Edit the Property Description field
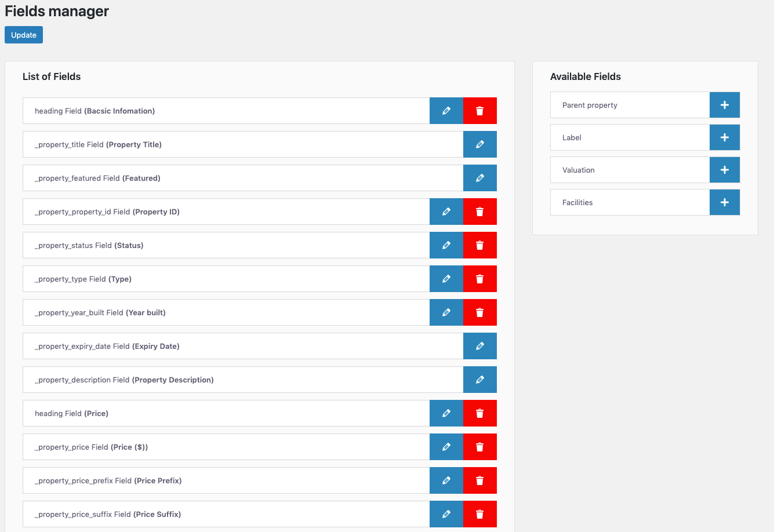Screen dimensions: 774x532 click(x=479, y=380)
